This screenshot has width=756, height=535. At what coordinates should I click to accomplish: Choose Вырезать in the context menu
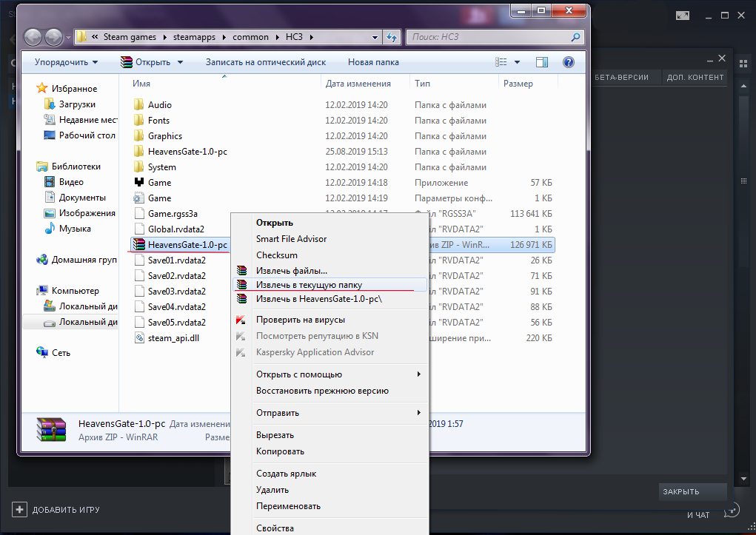coord(330,435)
